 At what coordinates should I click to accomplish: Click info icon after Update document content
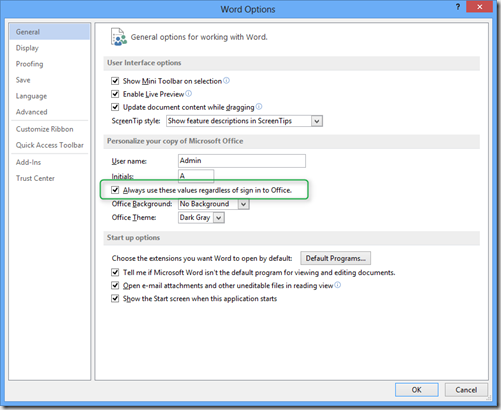259,107
